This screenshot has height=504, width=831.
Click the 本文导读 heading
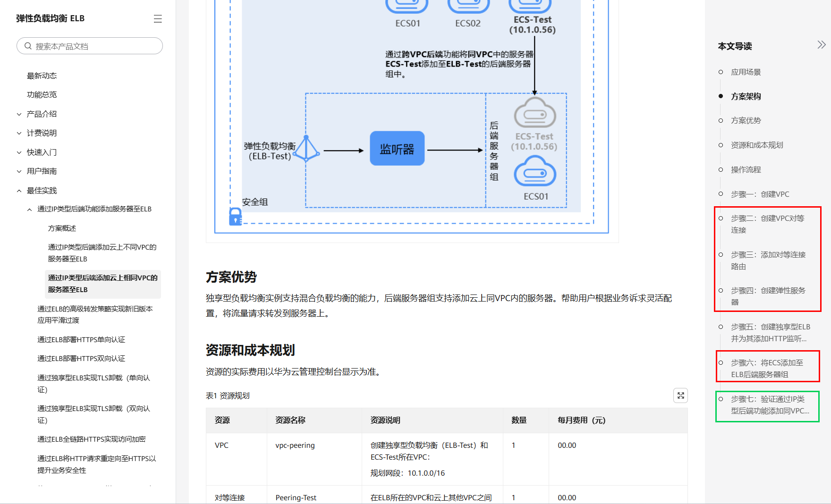tap(735, 46)
